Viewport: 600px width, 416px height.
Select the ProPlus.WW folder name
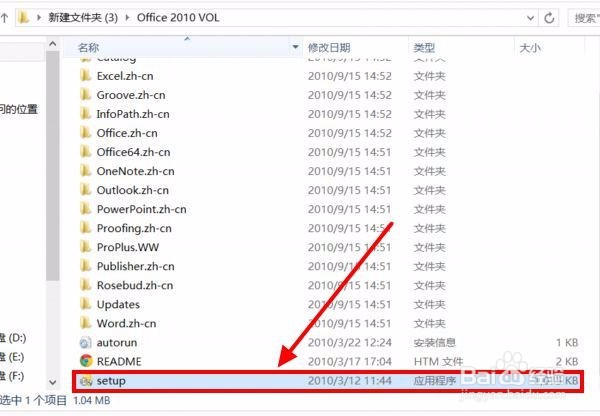pyautogui.click(x=127, y=247)
